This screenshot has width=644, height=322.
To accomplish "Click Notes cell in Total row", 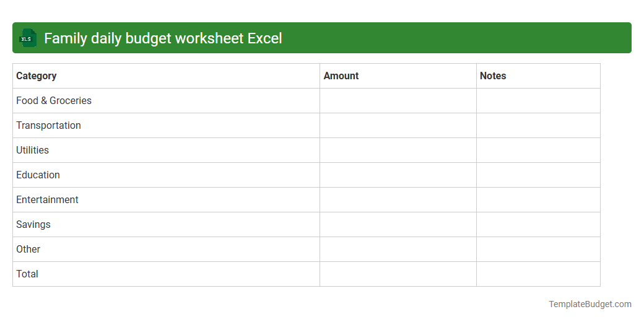I will tap(538, 274).
